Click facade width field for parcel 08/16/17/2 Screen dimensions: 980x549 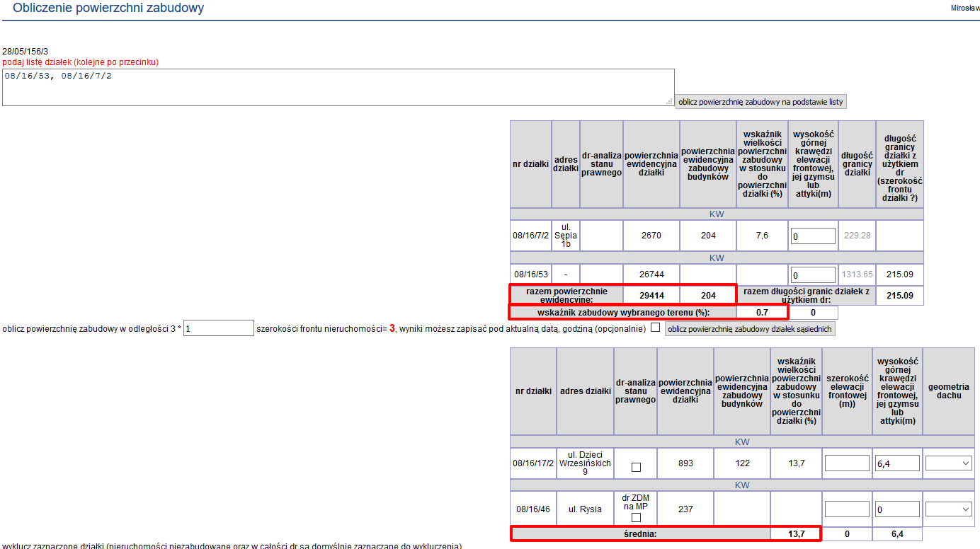847,463
